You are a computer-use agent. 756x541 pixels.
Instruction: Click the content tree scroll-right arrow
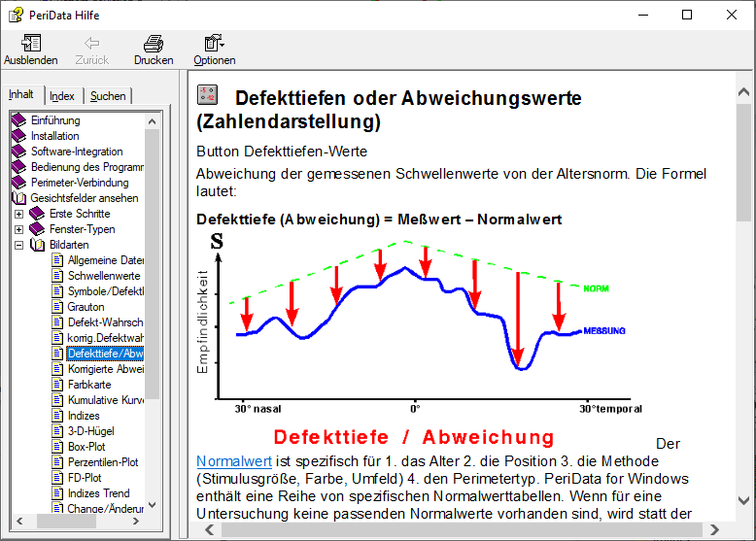click(136, 522)
